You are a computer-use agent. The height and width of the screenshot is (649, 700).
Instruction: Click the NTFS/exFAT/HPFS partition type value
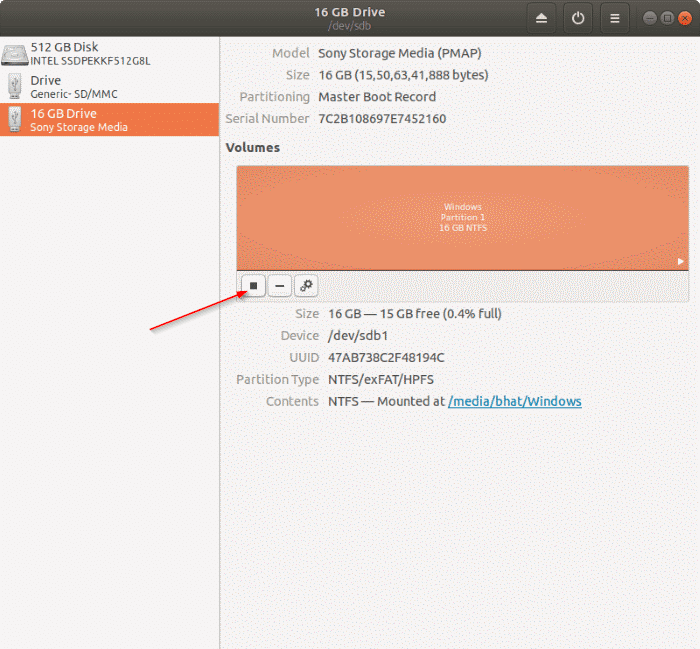pos(381,379)
